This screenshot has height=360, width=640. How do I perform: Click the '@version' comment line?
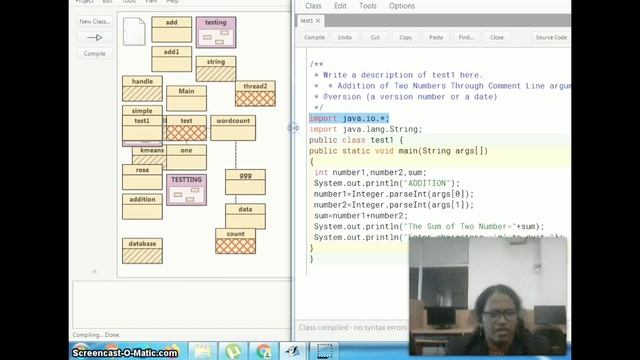tap(406, 97)
